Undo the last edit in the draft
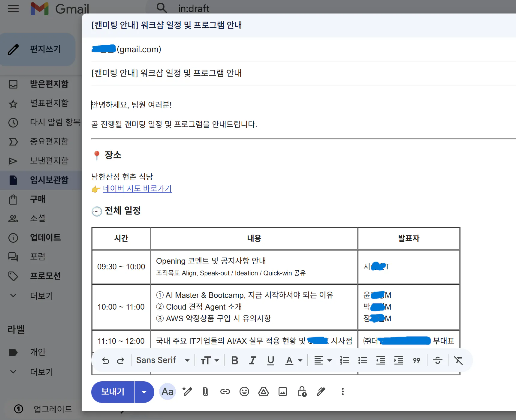The image size is (516, 420). point(106,360)
